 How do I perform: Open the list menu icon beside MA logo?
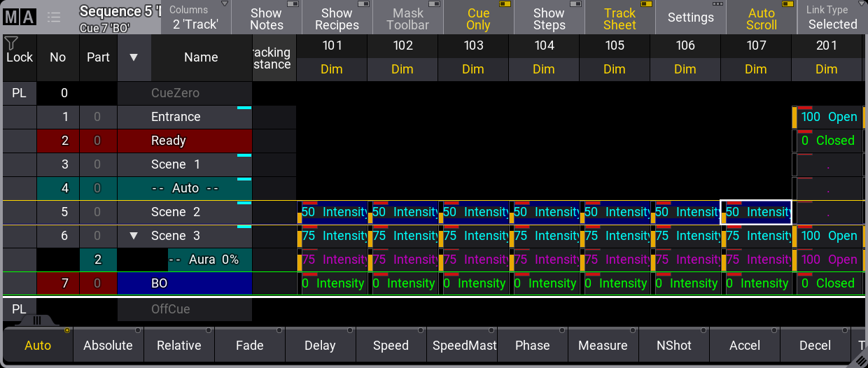tap(54, 17)
